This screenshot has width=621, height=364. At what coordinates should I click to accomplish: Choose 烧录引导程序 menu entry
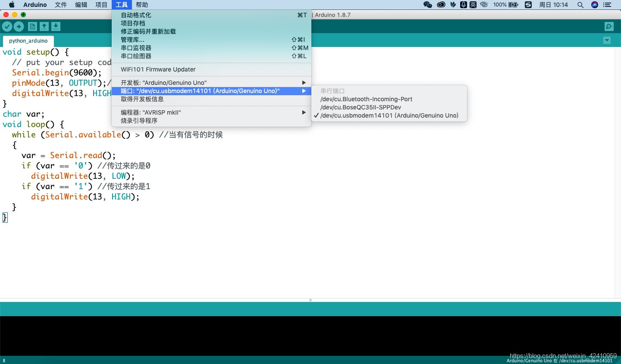211,121
